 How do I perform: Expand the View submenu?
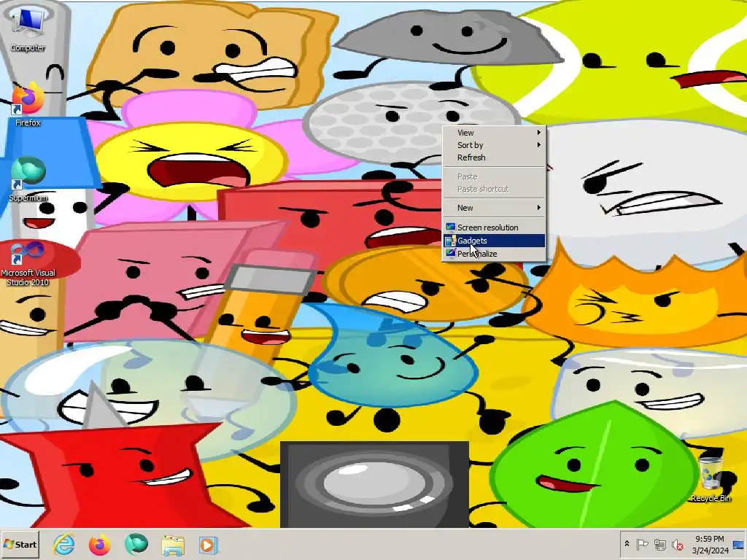(x=495, y=133)
